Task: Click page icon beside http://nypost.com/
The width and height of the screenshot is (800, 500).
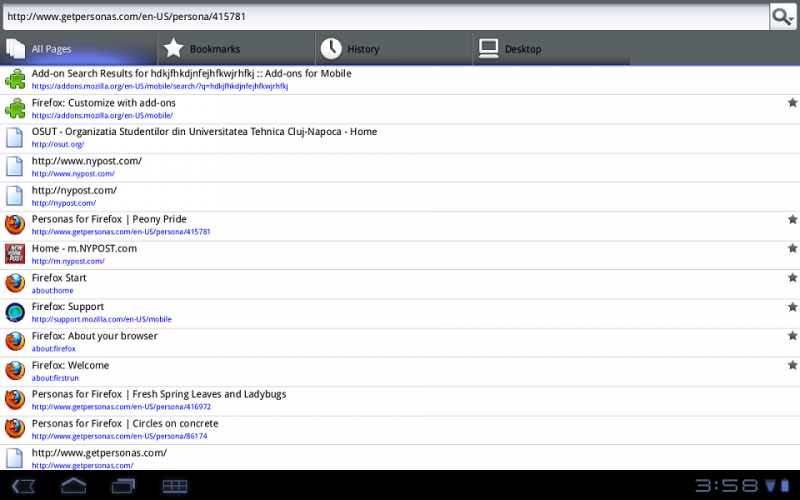Action: pyautogui.click(x=14, y=196)
